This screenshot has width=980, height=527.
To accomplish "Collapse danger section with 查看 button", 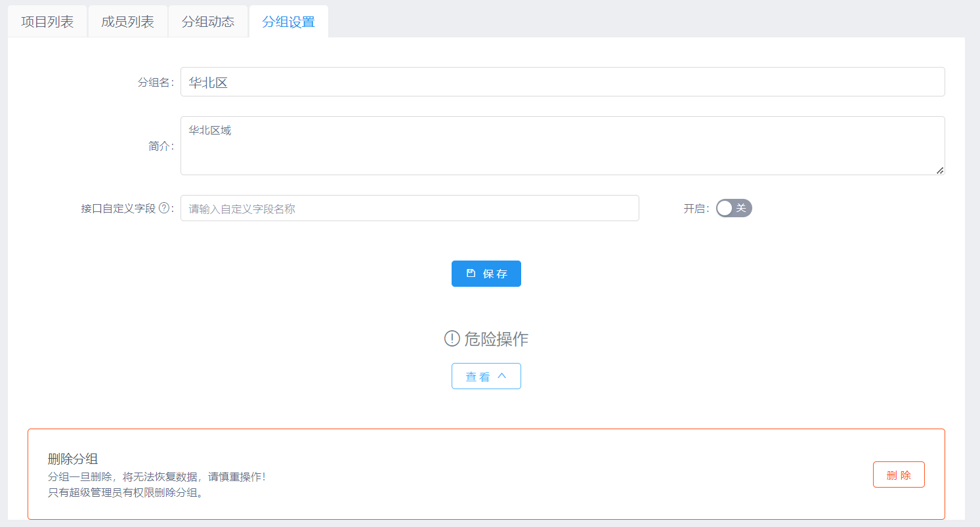I will pos(486,376).
